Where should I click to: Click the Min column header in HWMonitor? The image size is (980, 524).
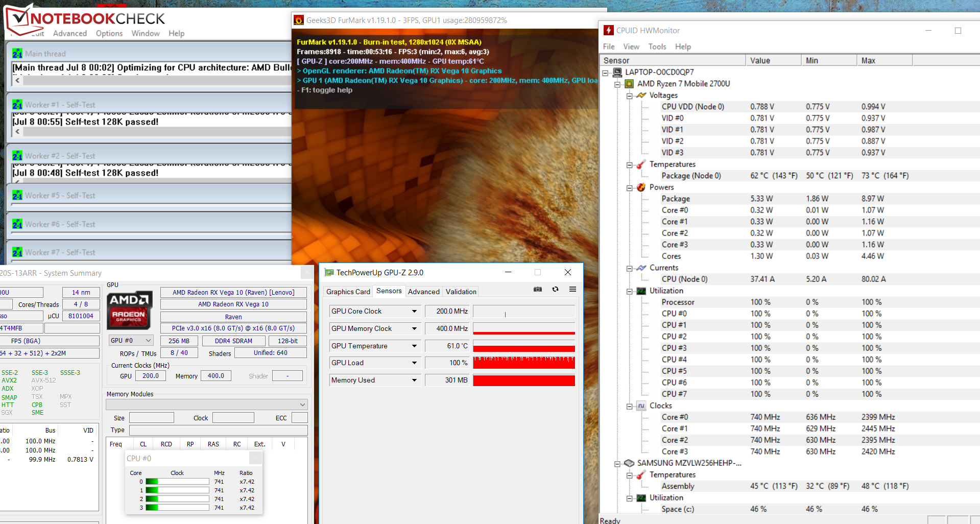[x=829, y=60]
